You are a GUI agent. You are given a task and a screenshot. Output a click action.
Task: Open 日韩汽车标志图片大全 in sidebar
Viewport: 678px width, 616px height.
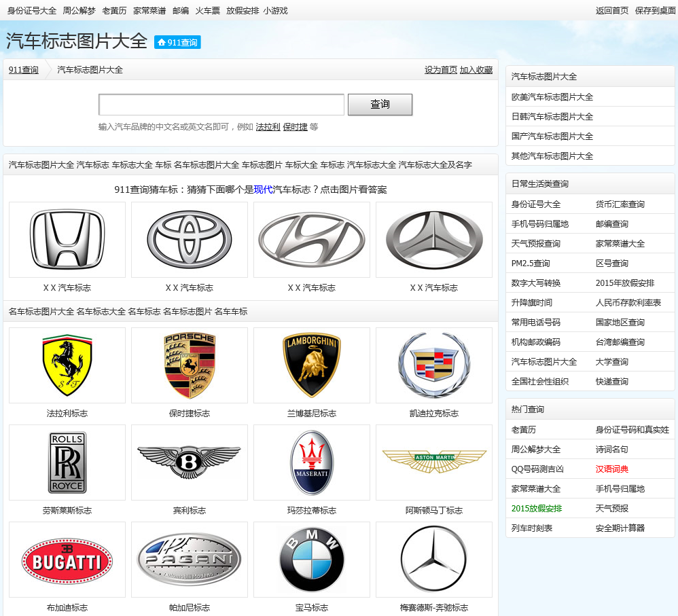tap(552, 117)
